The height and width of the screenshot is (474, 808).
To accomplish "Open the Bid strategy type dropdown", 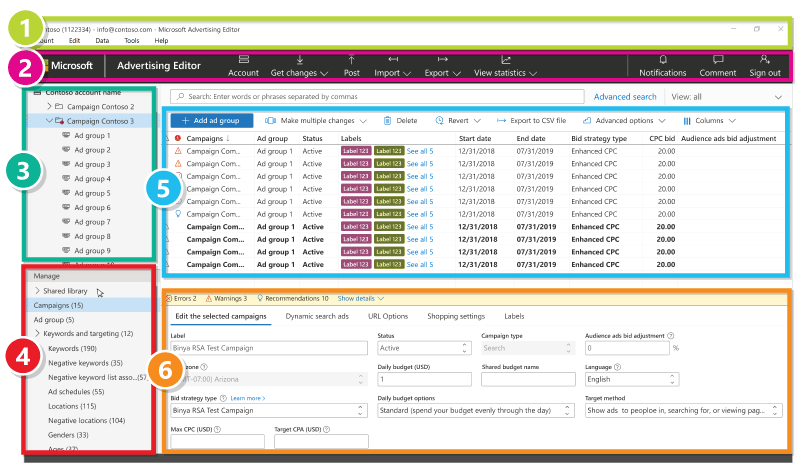I will (268, 411).
